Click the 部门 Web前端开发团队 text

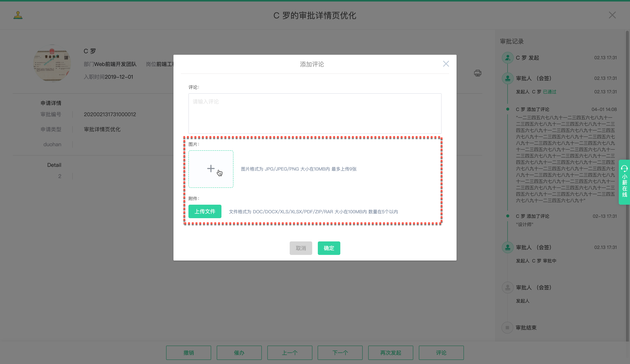pos(110,64)
